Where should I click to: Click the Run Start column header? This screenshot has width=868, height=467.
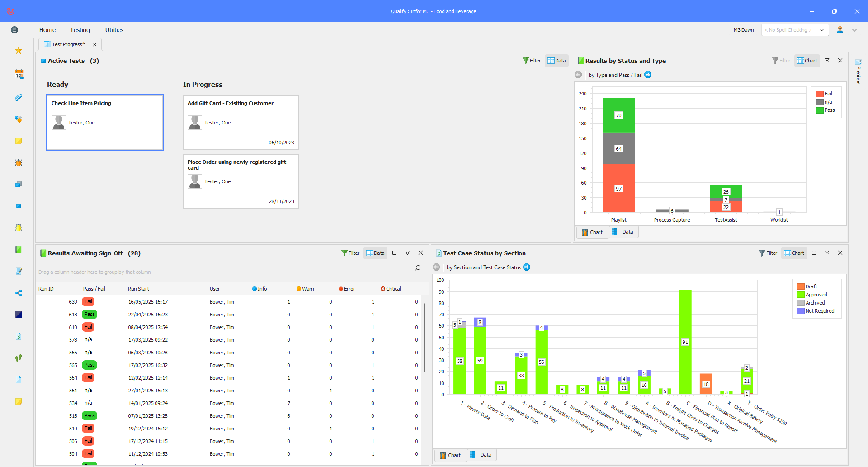tap(138, 289)
